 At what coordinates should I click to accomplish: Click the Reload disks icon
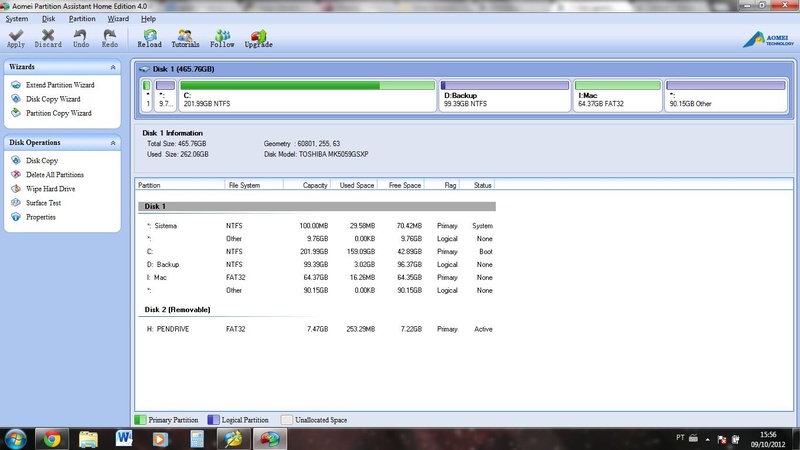(150, 37)
